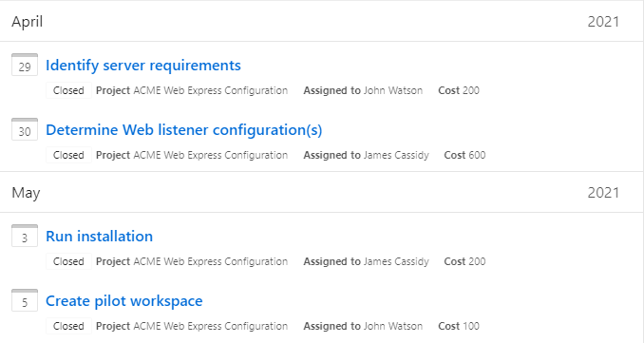Click the calendar icon showing 30
Image resolution: width=644 pixels, height=343 pixels.
tap(25, 129)
